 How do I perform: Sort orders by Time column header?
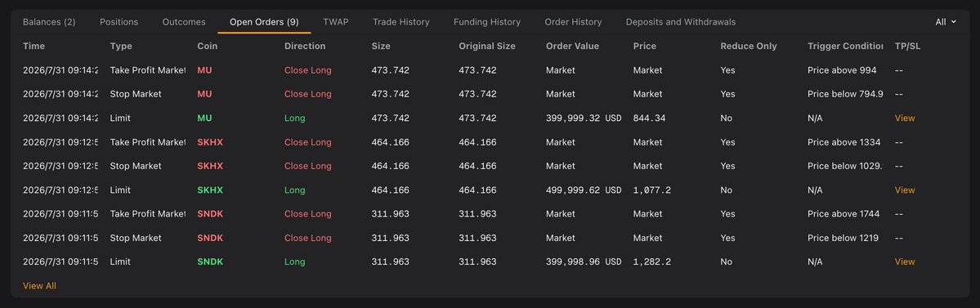pyautogui.click(x=34, y=47)
